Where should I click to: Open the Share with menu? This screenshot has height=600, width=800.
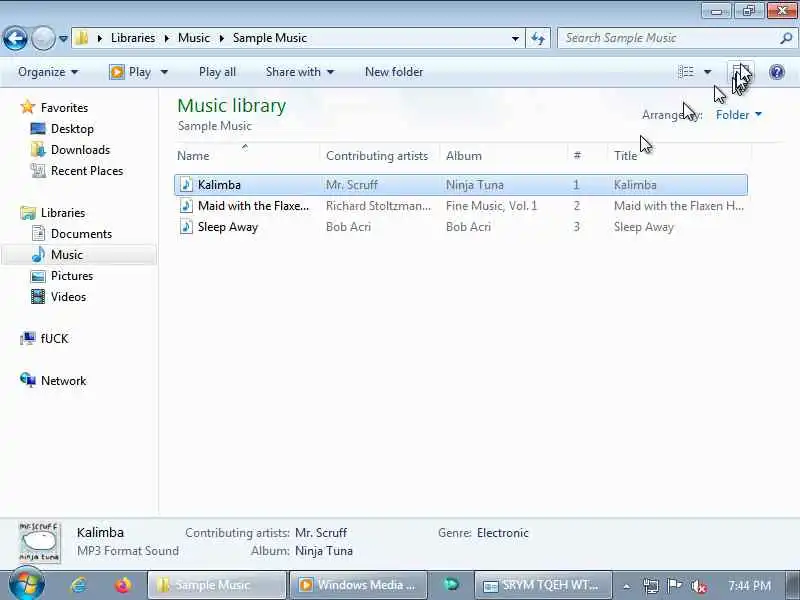coord(299,72)
